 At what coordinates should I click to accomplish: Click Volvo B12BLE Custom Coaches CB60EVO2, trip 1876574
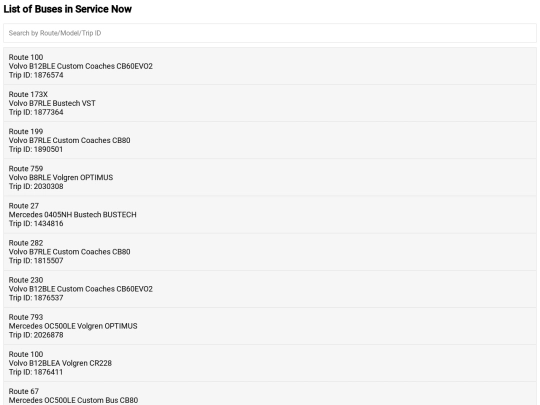(81, 66)
